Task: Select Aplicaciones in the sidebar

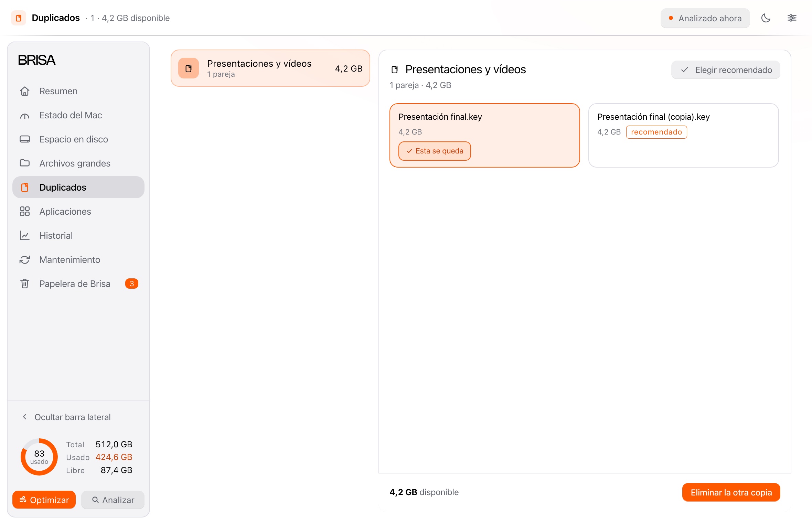Action: tap(78, 211)
